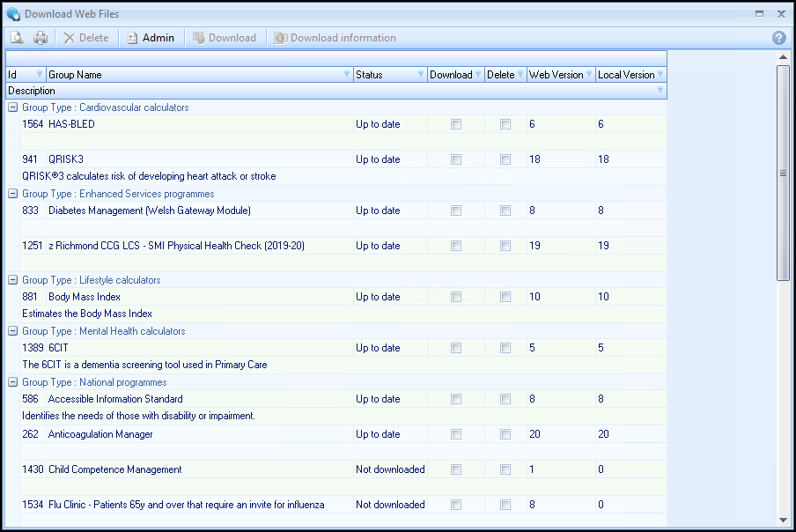Click the Delete toolbar button

[x=86, y=38]
